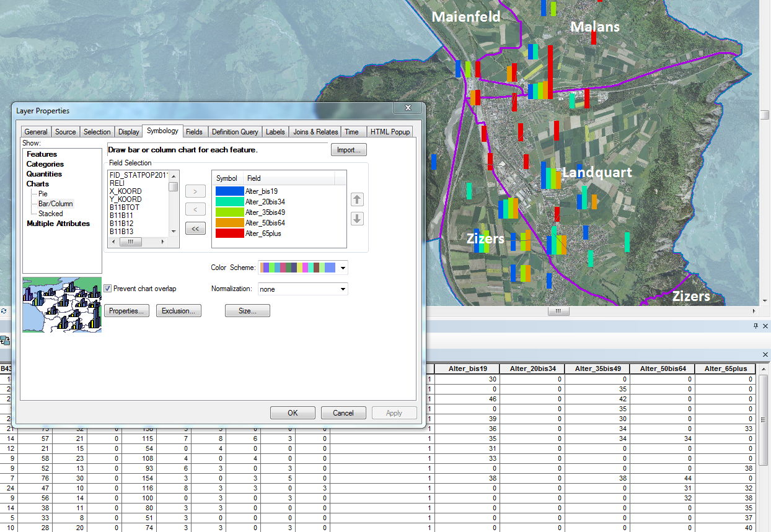Switch to the Labels tab
Screen dimensions: 771x532
tap(275, 132)
